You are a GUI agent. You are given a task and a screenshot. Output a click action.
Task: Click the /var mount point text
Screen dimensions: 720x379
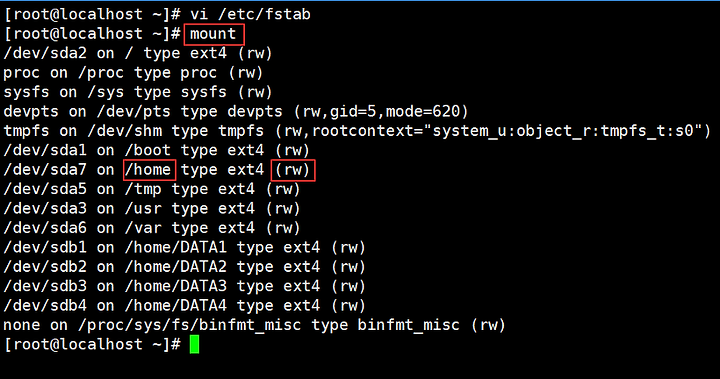coord(143,228)
